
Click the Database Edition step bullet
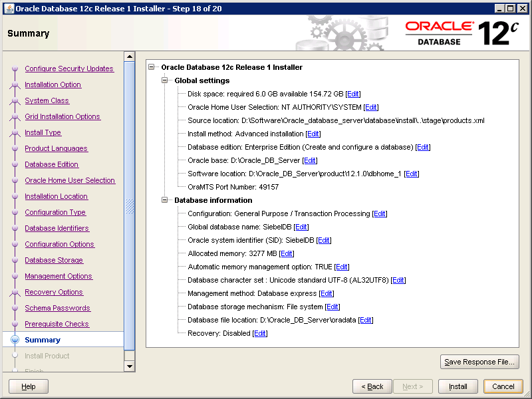pos(15,164)
